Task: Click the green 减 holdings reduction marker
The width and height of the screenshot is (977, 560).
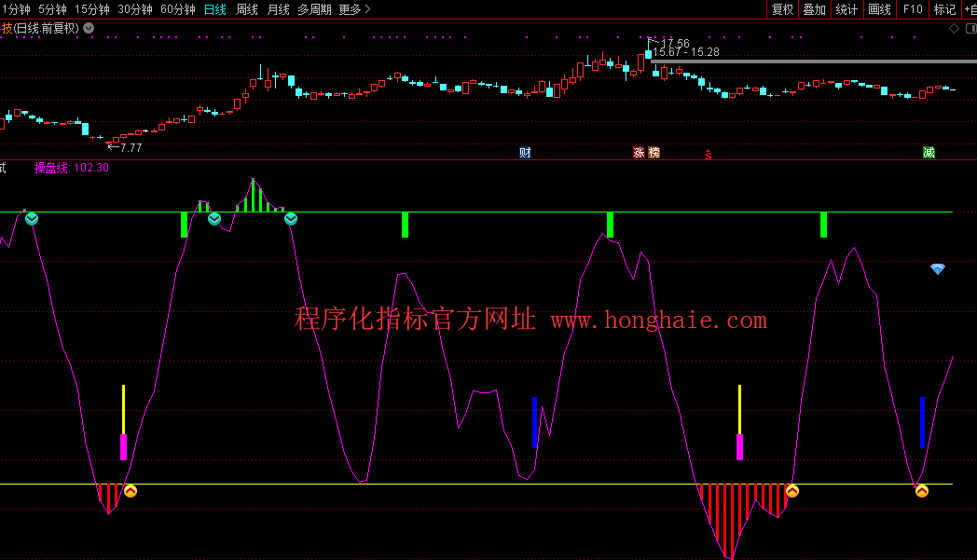Action: (929, 153)
